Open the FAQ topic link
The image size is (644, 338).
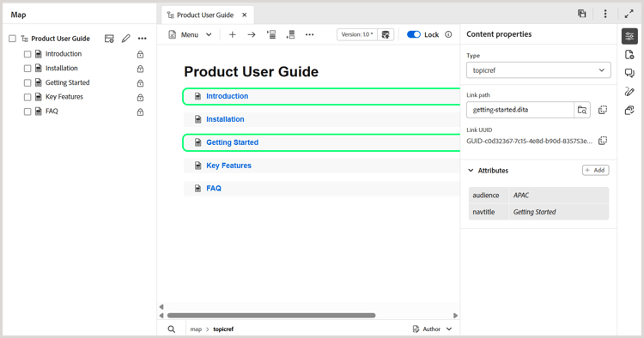pos(214,188)
